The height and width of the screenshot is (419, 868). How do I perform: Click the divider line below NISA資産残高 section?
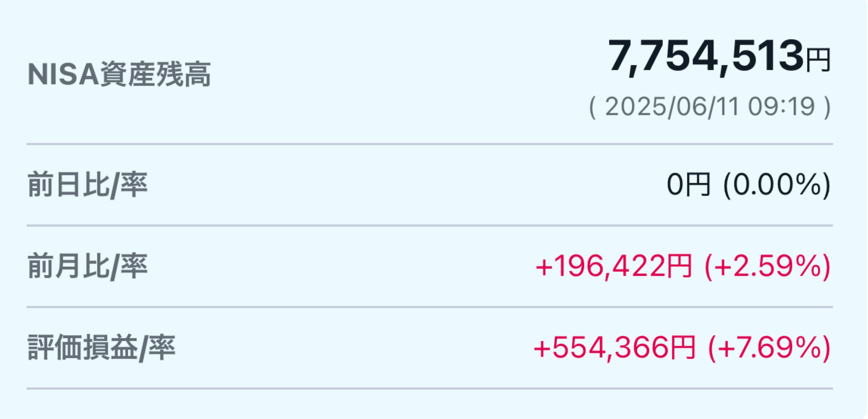430,144
